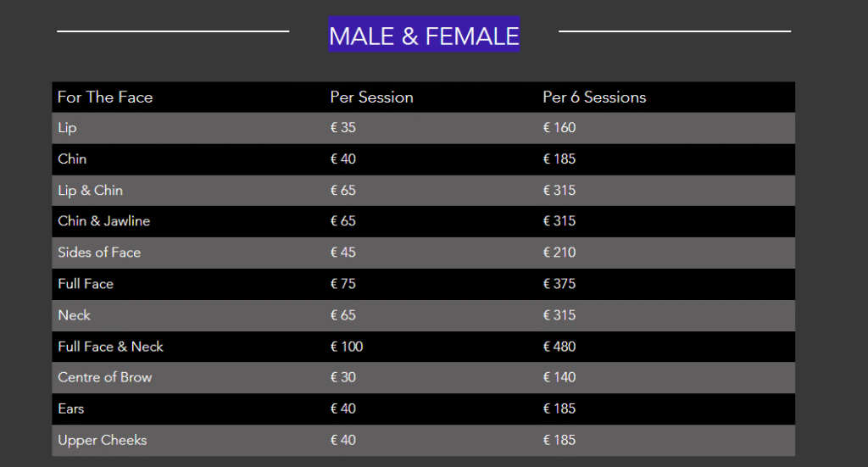Select the Per 6 Sessions column header

(594, 97)
